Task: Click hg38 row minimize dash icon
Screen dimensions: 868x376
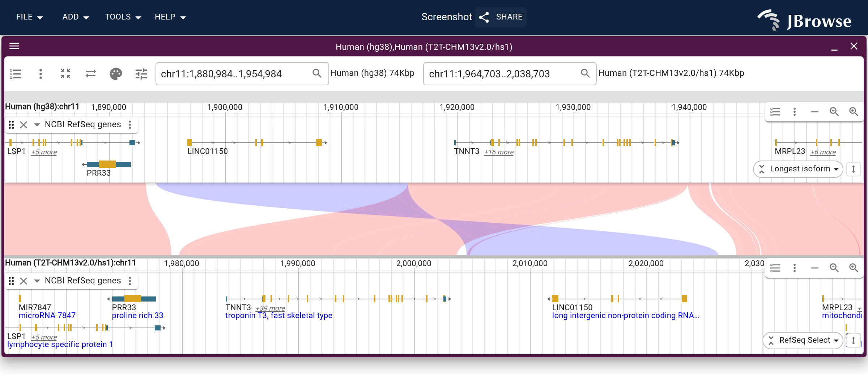Action: pos(814,112)
